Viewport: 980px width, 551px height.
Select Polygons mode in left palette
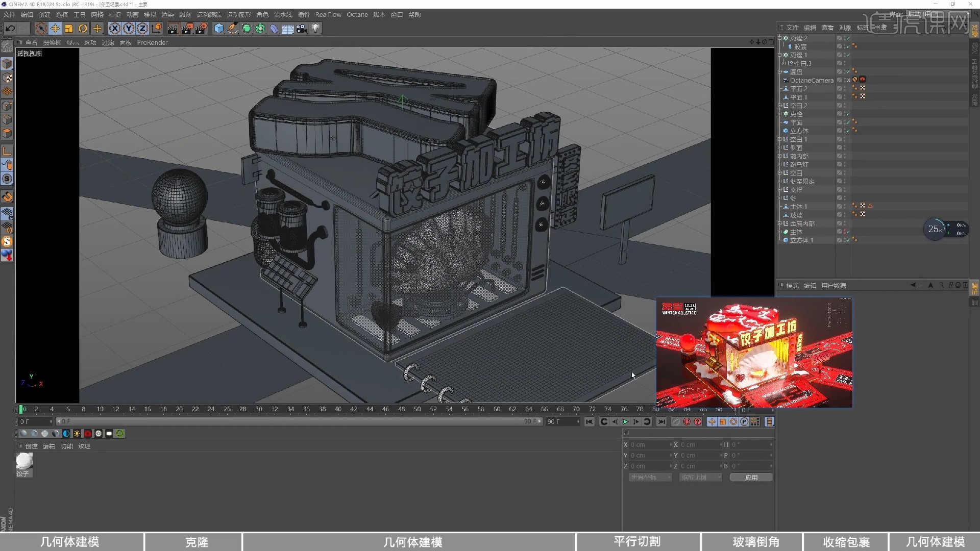pyautogui.click(x=7, y=134)
